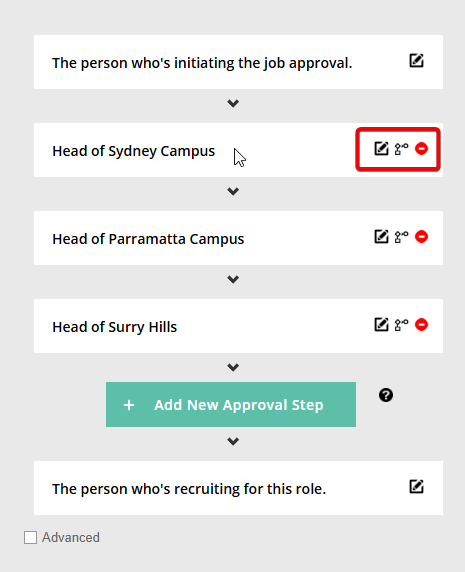
Task: Open branching for Head of Surry Hills
Action: tap(401, 325)
